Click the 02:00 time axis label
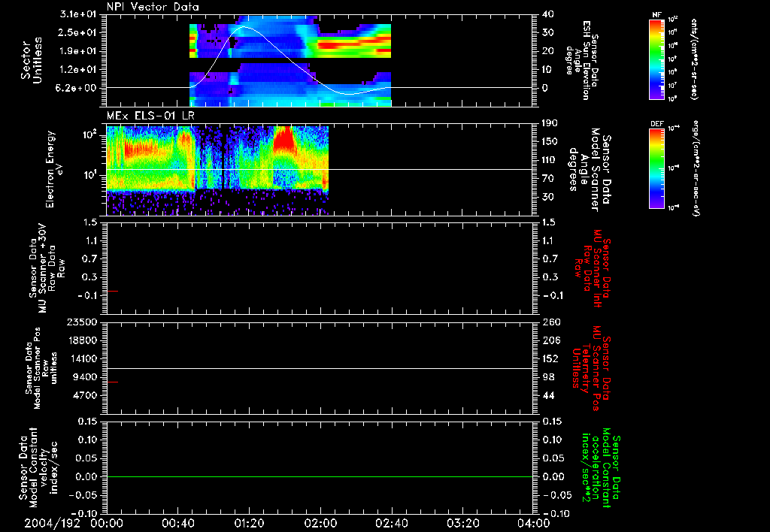 (x=320, y=523)
